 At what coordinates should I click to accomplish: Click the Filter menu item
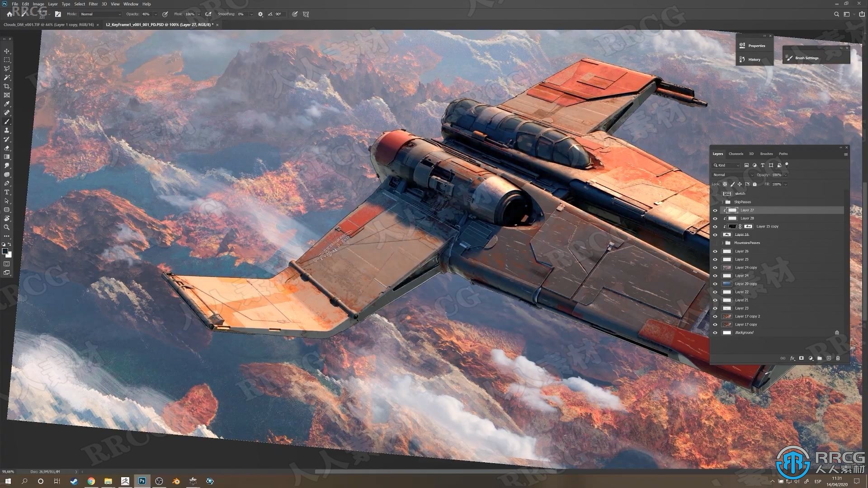[93, 4]
